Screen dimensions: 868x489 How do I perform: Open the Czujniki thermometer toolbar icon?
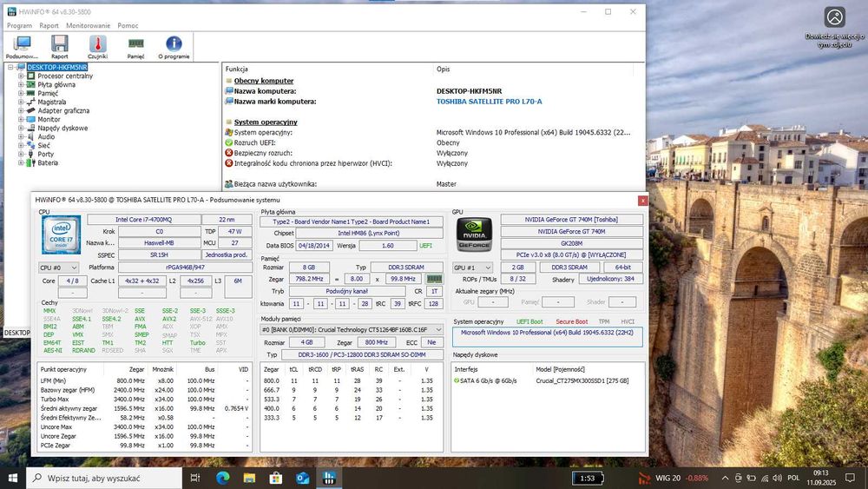(97, 47)
